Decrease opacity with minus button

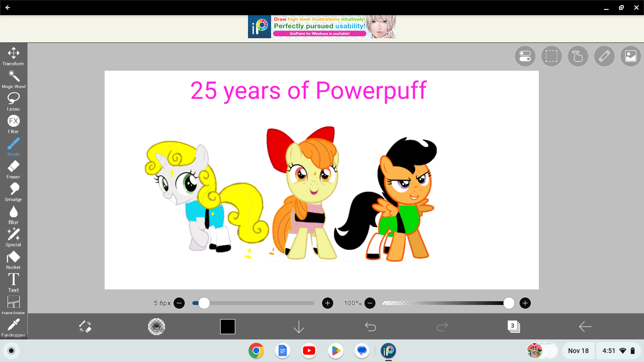[x=370, y=303]
